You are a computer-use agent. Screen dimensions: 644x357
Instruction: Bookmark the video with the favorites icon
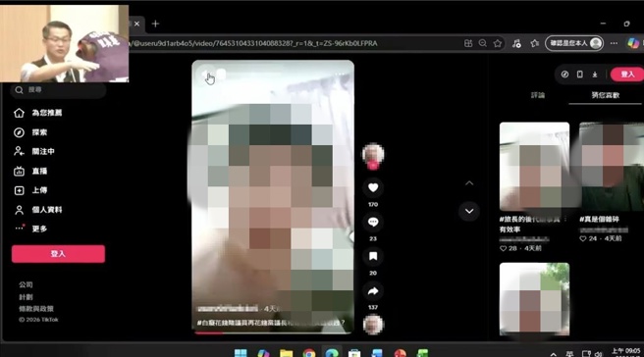(x=373, y=256)
